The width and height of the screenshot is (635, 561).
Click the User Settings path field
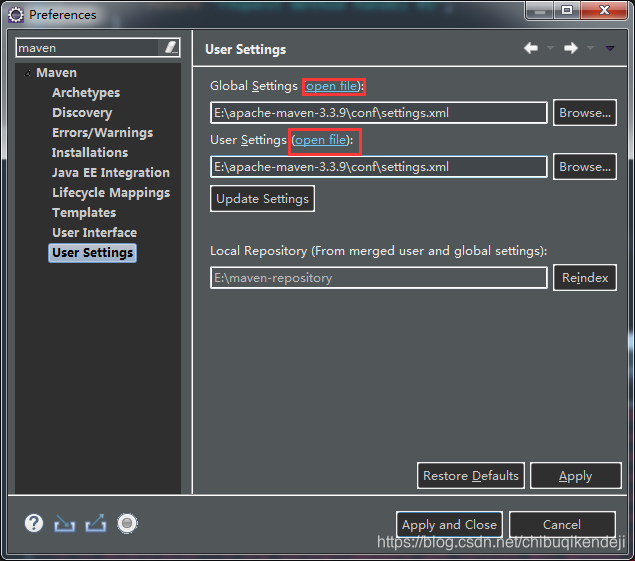(x=379, y=166)
